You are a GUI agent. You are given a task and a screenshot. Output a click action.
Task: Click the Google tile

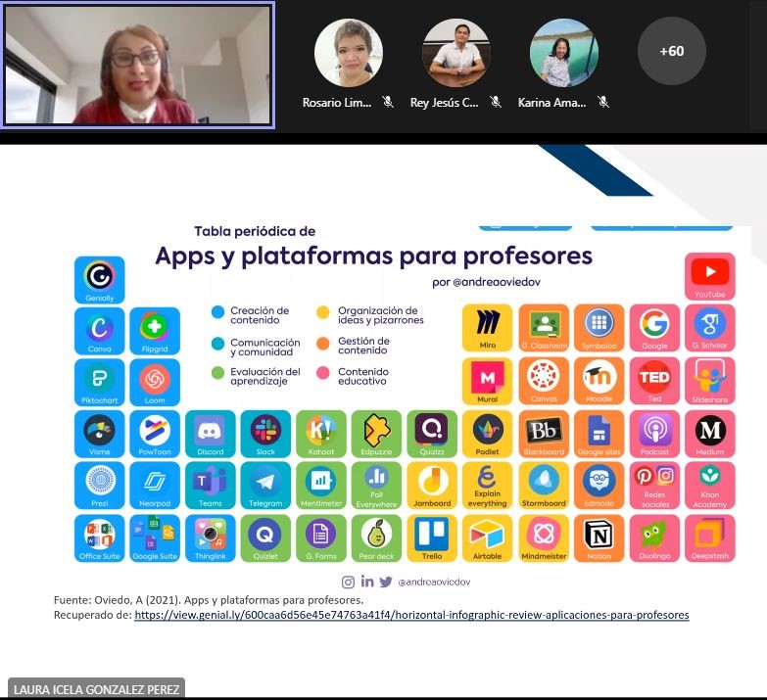coord(654,328)
